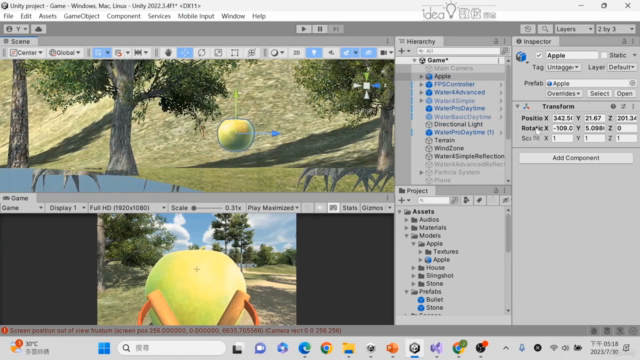Click the prefab Select button
Screen dimensions: 640x360
point(599,93)
